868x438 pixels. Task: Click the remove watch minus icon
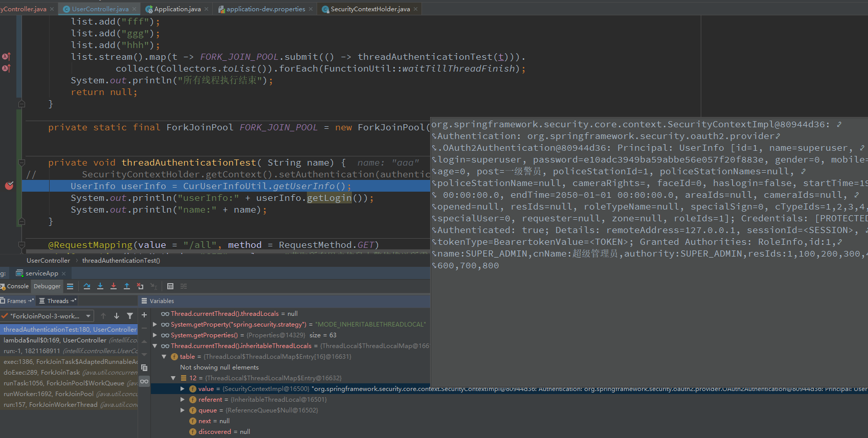point(144,328)
